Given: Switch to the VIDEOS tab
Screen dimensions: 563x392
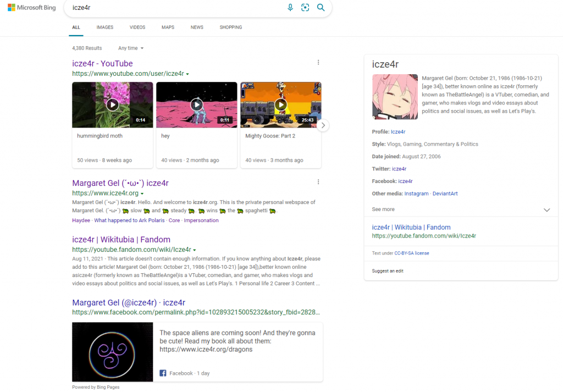Looking at the screenshot, I should [x=137, y=27].
